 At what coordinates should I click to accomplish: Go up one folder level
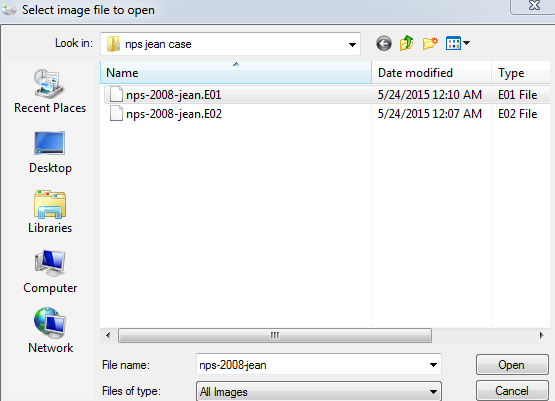coord(407,43)
